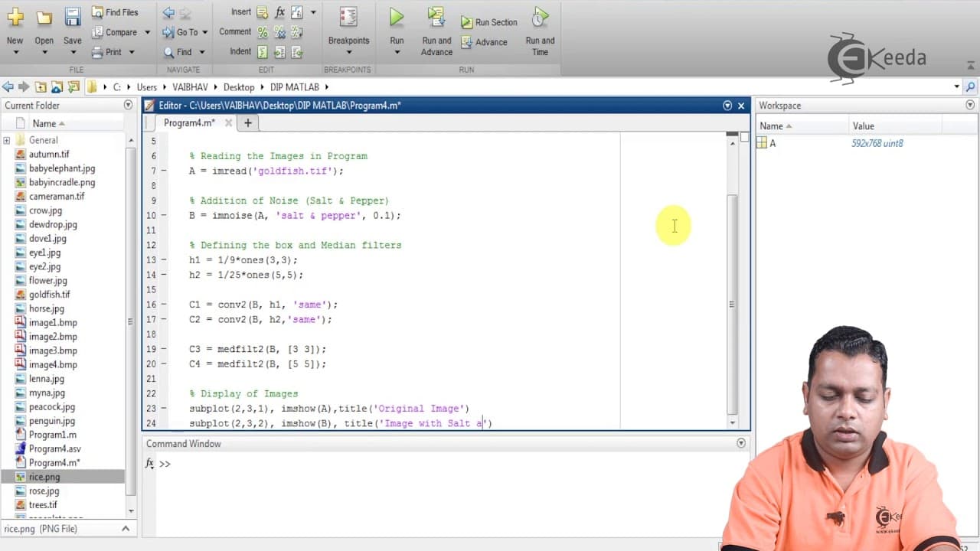
Task: Click the editor vertical scrollbar
Action: pyautogui.click(x=733, y=306)
